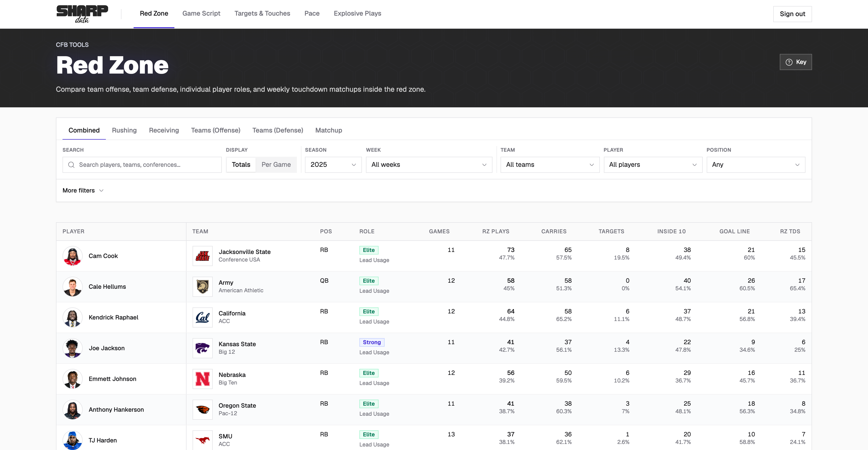Open the Position Any dropdown

pyautogui.click(x=756, y=165)
